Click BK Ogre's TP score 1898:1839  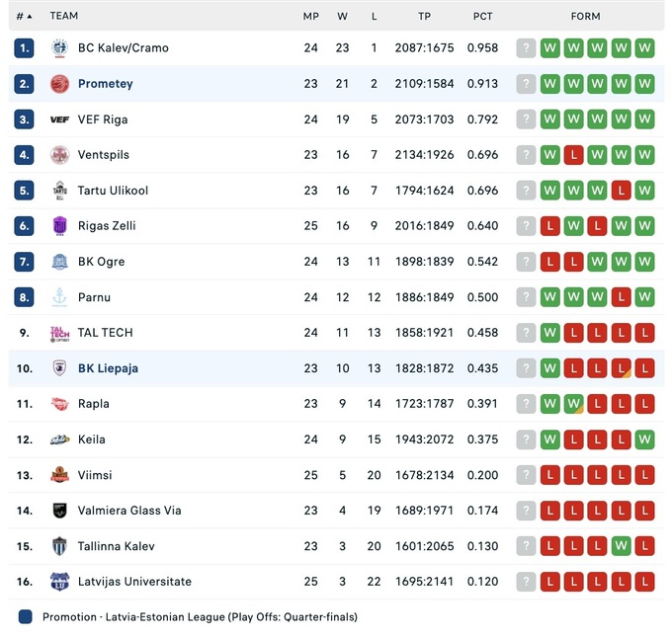coord(424,262)
